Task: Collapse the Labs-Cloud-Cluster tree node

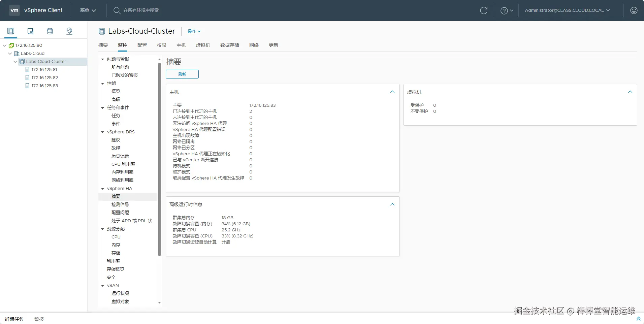Action: (15, 62)
